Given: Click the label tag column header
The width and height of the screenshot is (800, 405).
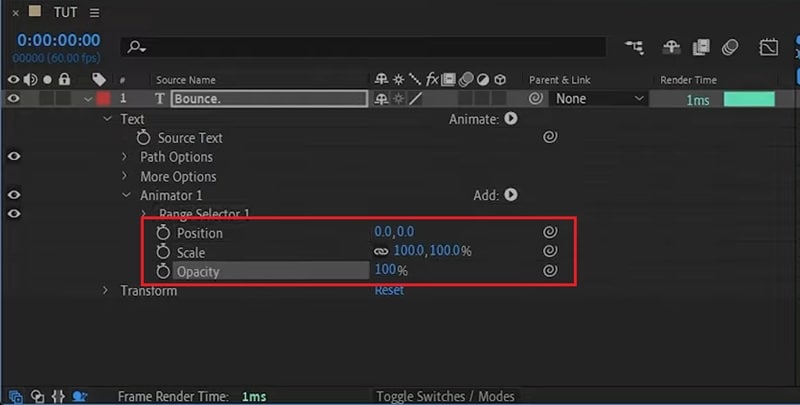Looking at the screenshot, I should (98, 80).
